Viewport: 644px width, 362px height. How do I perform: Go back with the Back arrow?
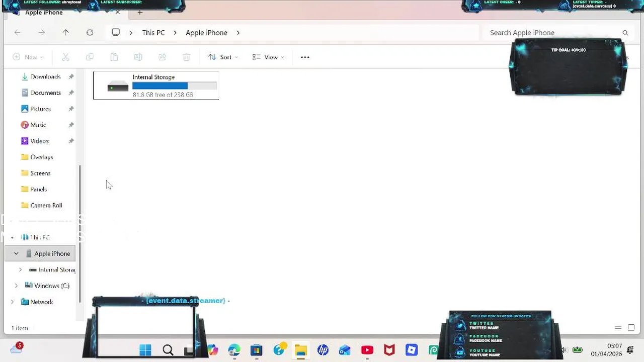(18, 33)
